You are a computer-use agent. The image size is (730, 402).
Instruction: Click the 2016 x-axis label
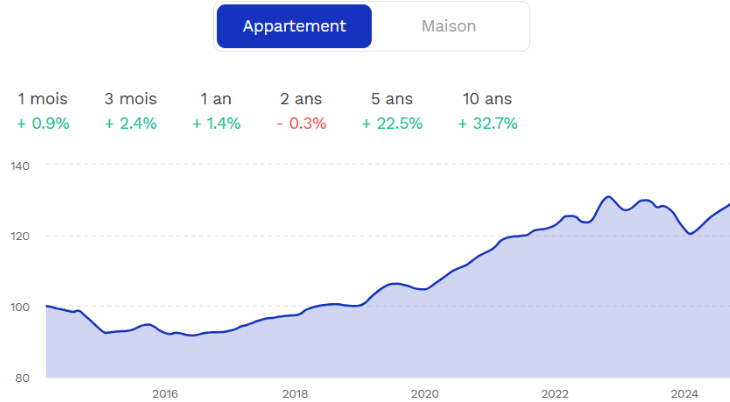tap(165, 393)
